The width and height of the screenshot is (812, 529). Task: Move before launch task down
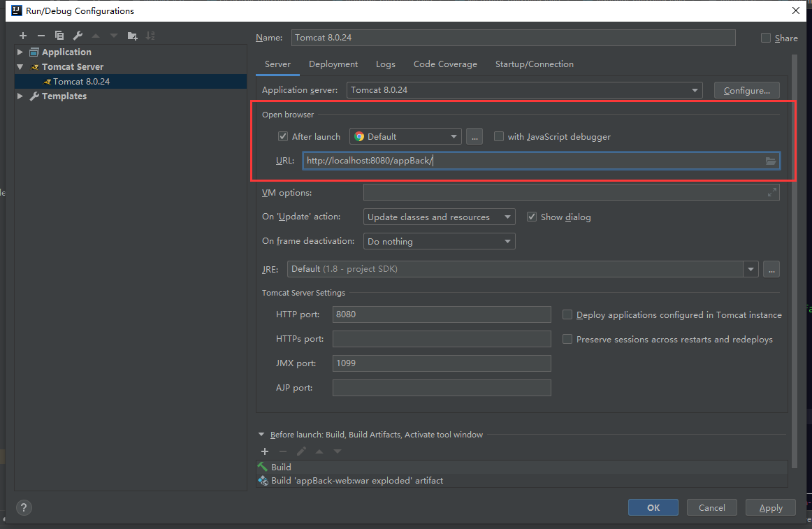click(338, 451)
